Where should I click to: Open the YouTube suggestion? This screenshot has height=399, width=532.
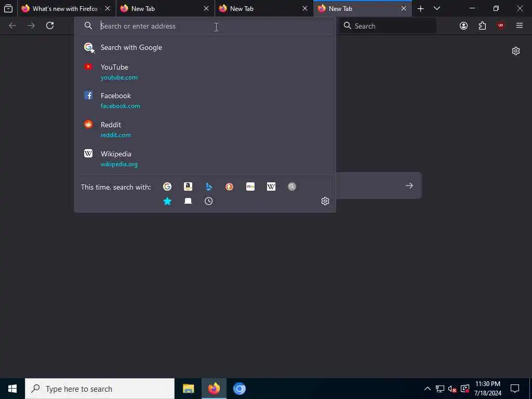coord(205,72)
